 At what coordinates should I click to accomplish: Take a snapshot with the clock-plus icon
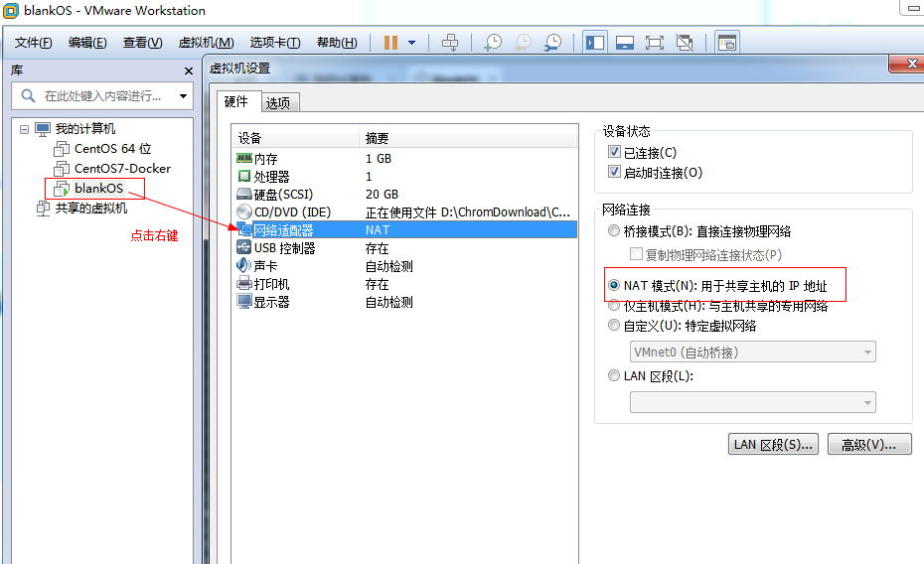tap(492, 43)
